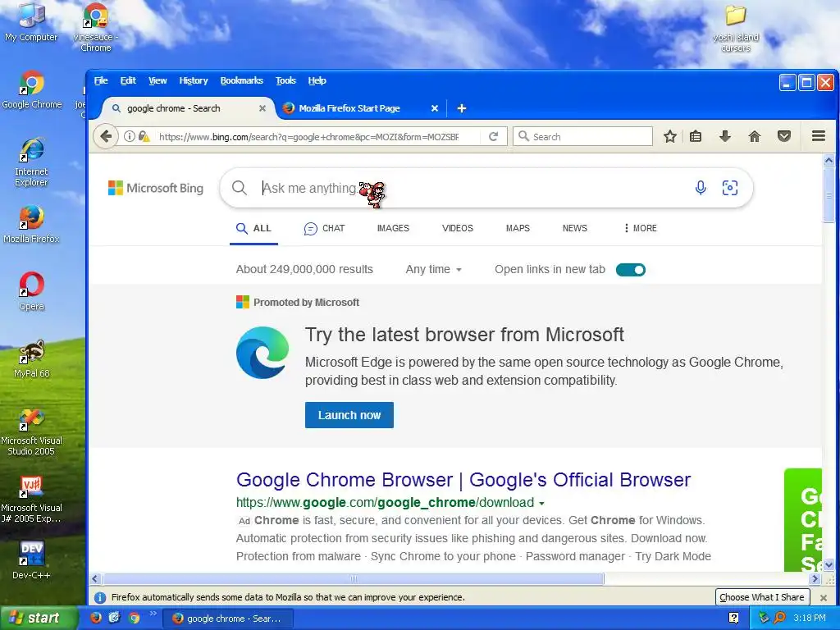Expand the Any time filter dropdown
840x630 pixels.
(x=433, y=269)
